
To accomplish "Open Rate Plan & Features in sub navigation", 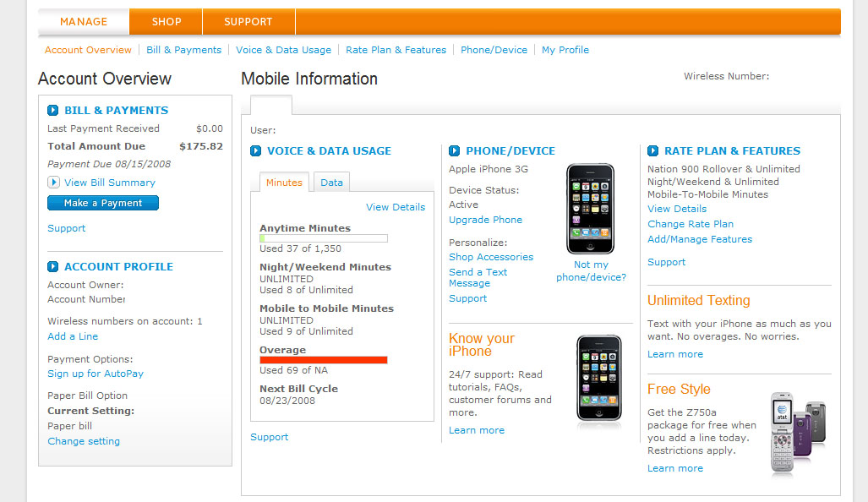I will click(396, 50).
